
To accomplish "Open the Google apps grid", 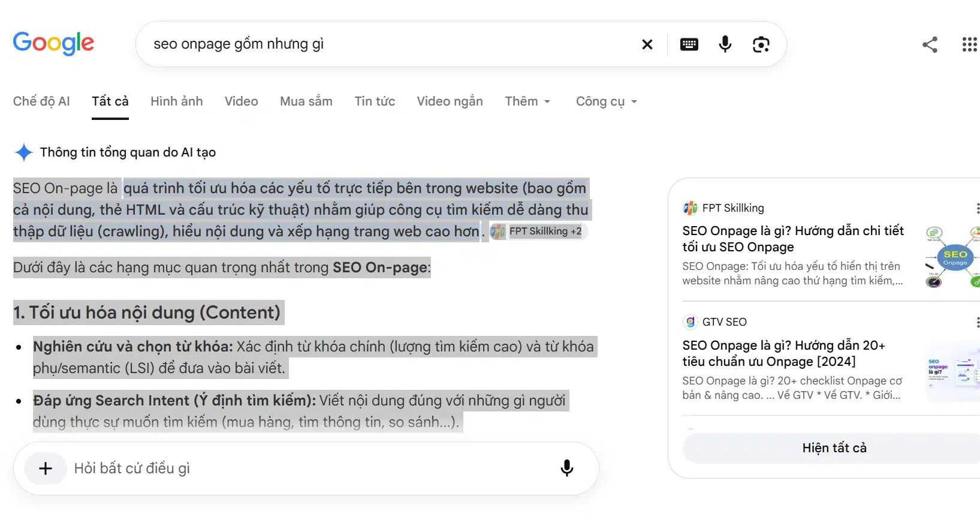I will [969, 44].
